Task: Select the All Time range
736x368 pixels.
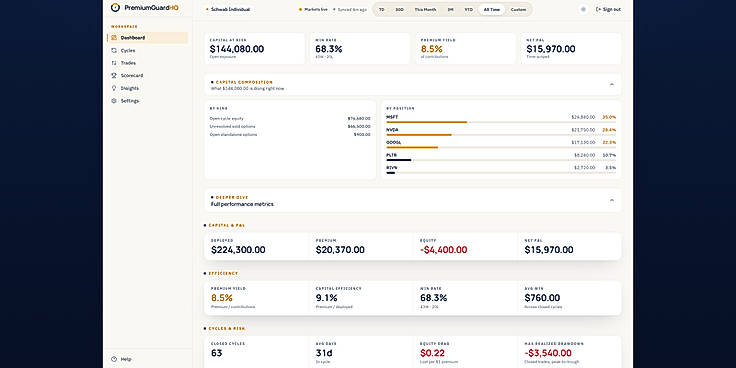Action: 491,9
